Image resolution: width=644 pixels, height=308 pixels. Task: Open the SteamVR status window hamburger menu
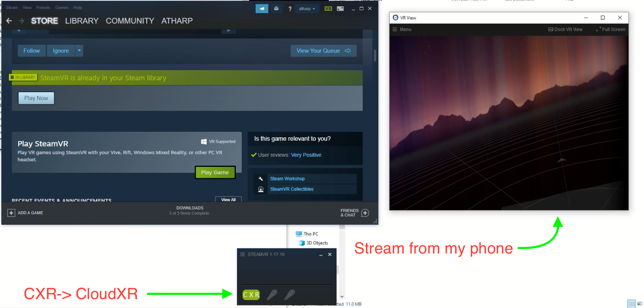pyautogui.click(x=243, y=254)
